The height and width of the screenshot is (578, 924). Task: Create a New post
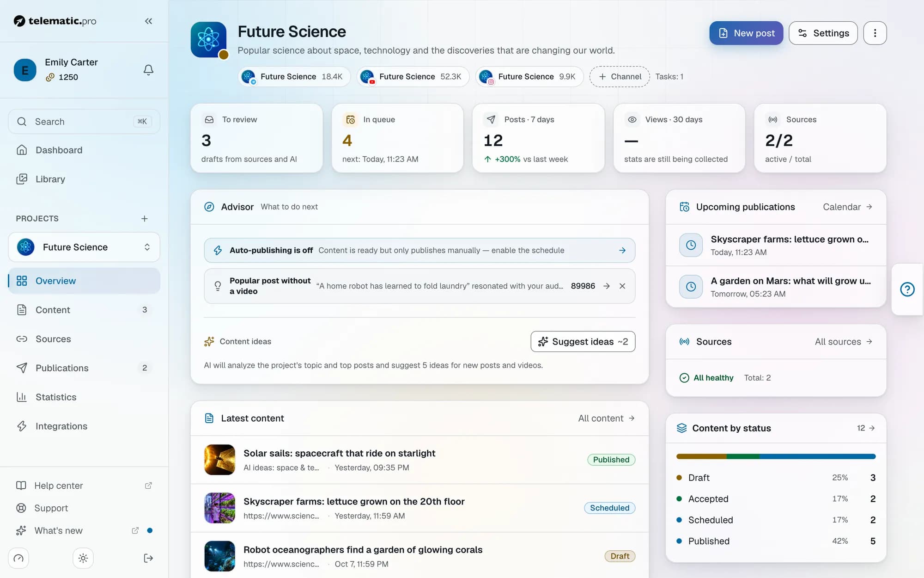[x=746, y=33]
